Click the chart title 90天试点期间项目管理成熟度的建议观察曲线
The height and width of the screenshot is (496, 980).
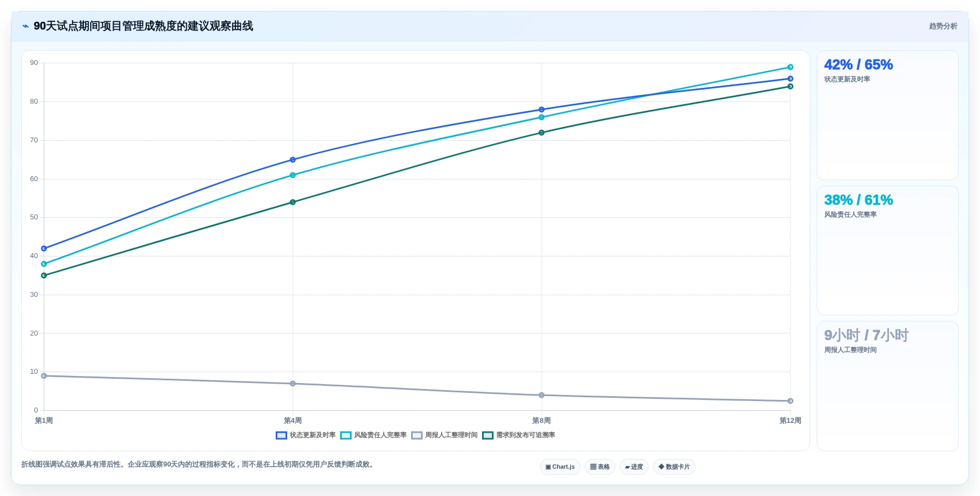[x=143, y=26]
